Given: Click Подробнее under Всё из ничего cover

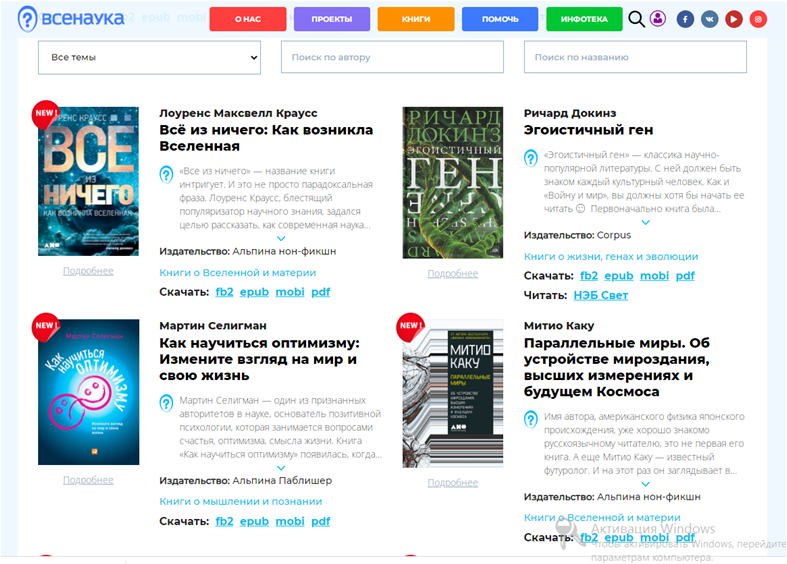Looking at the screenshot, I should [x=88, y=271].
